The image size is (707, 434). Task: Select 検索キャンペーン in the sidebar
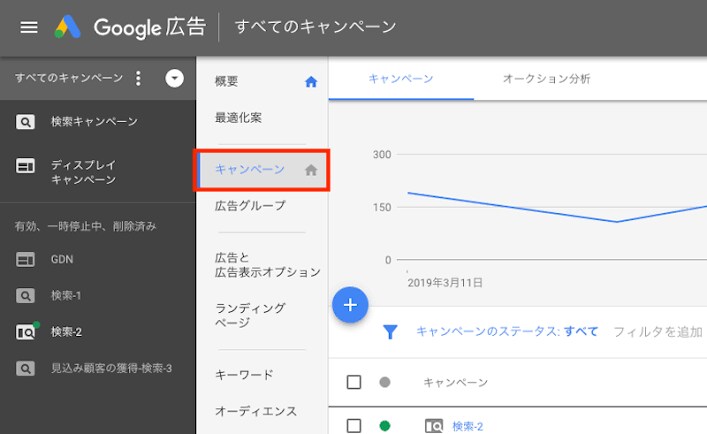click(x=94, y=122)
